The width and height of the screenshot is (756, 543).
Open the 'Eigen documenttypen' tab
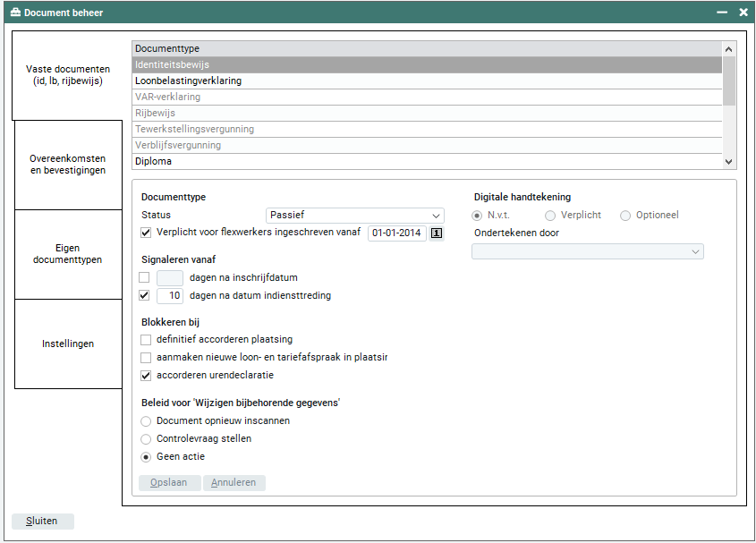[x=68, y=254]
